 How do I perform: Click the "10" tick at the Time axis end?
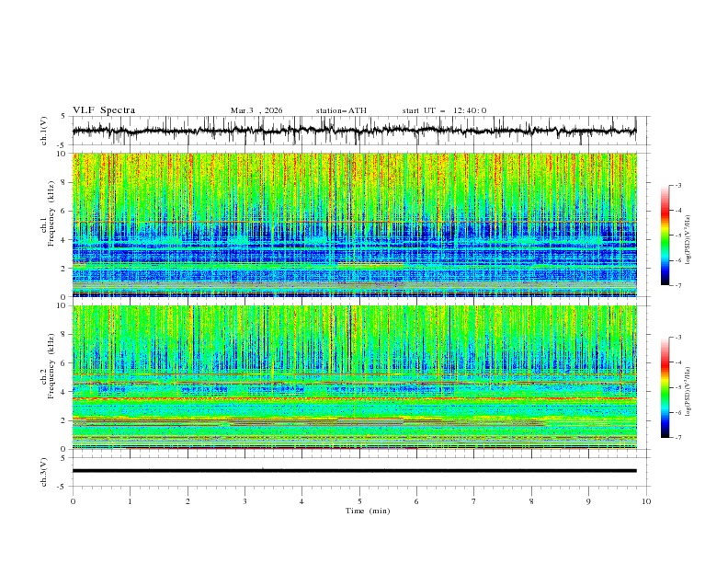(646, 501)
